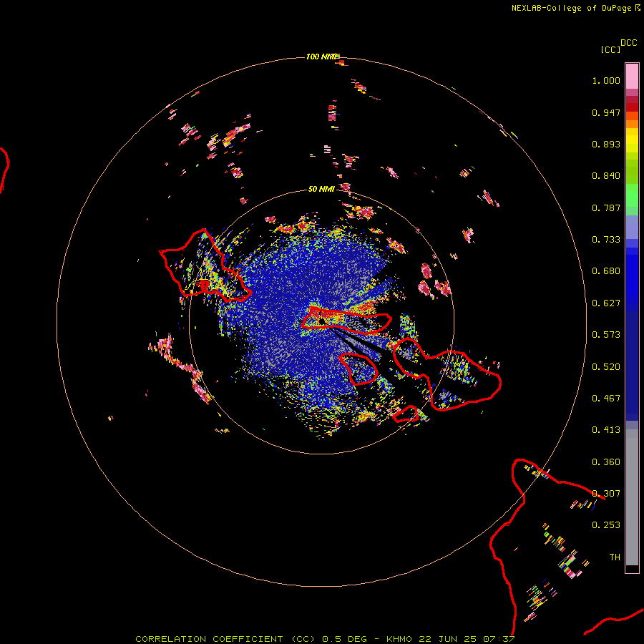Screen dimensions: 644x644
Task: Click the 0.680 legend value
Action: [x=606, y=271]
